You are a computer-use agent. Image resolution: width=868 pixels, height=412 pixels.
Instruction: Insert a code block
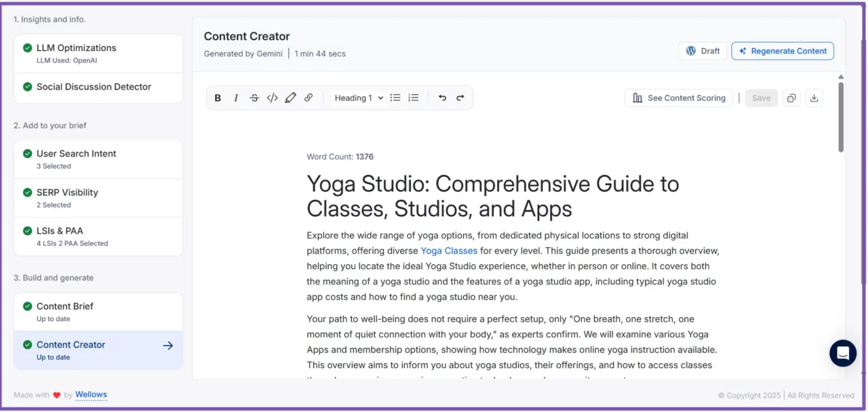coord(272,98)
